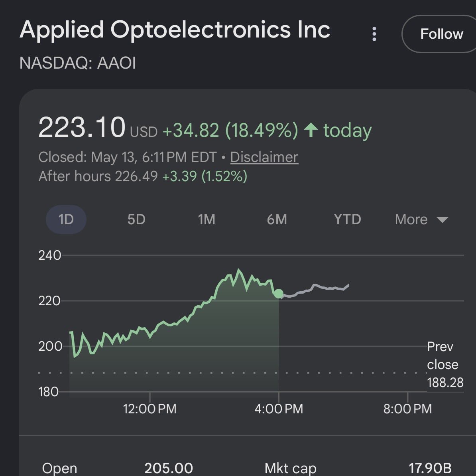Click the green closing price dot on chart
Viewport: 476px width, 476px height.
[x=278, y=294]
